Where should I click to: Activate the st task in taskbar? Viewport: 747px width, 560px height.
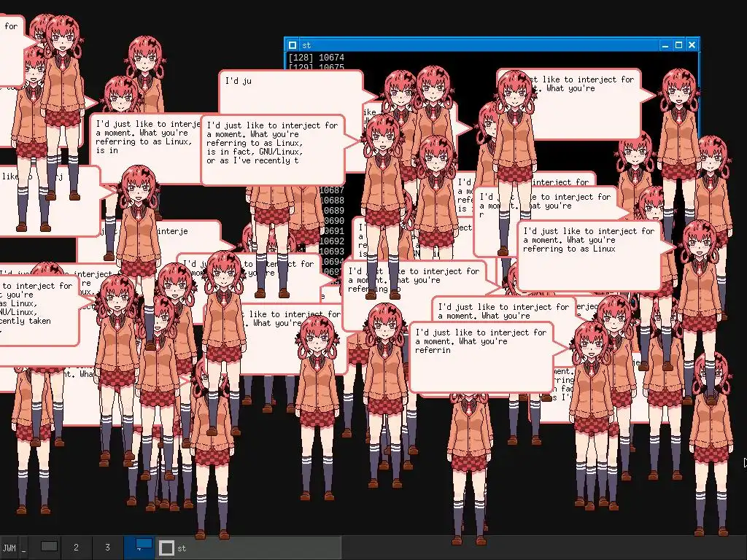click(248, 548)
